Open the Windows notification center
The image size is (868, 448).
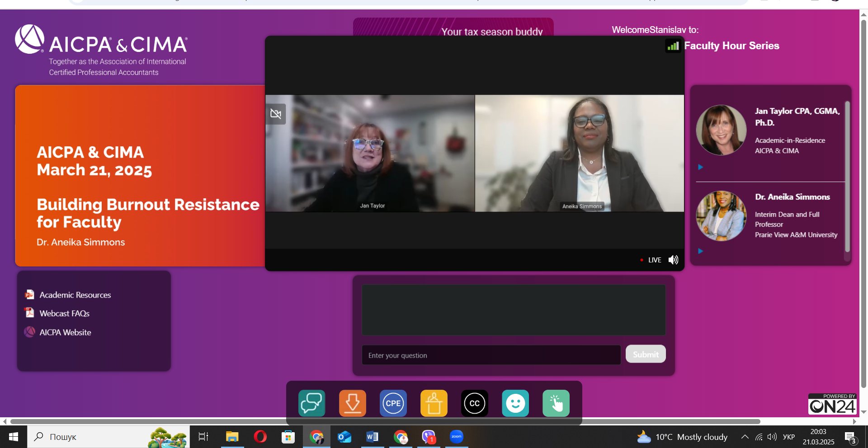[850, 437]
